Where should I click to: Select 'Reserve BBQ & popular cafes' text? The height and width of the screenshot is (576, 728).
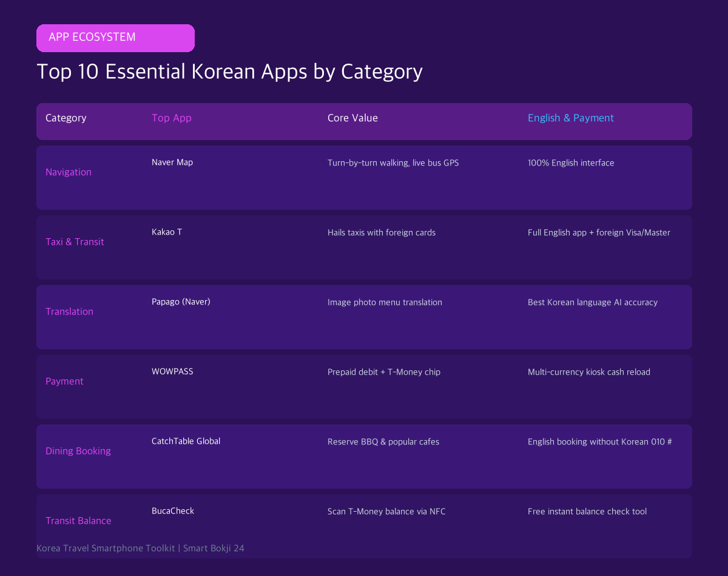click(x=383, y=442)
